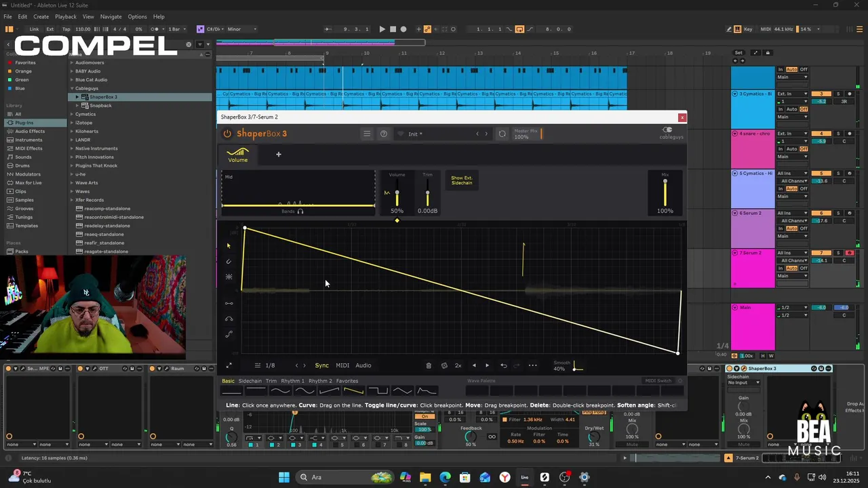Shift wave left with arrow
The height and width of the screenshot is (488, 868).
tap(474, 365)
